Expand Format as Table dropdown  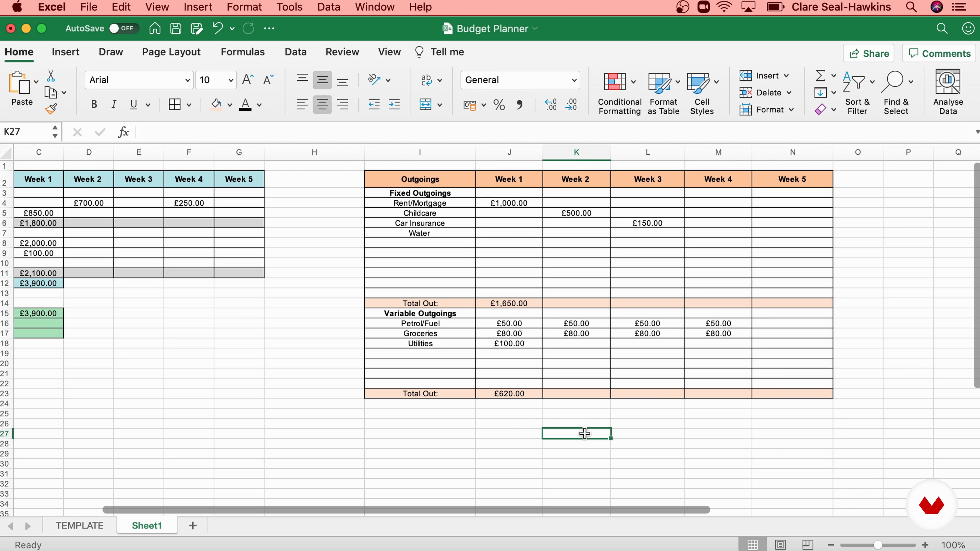coord(678,82)
